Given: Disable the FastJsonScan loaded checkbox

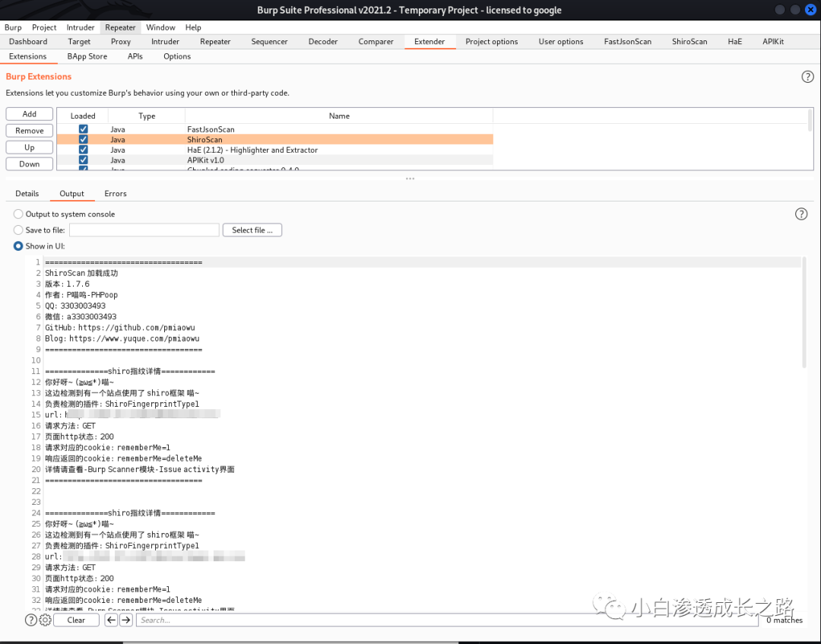Looking at the screenshot, I should (83, 129).
